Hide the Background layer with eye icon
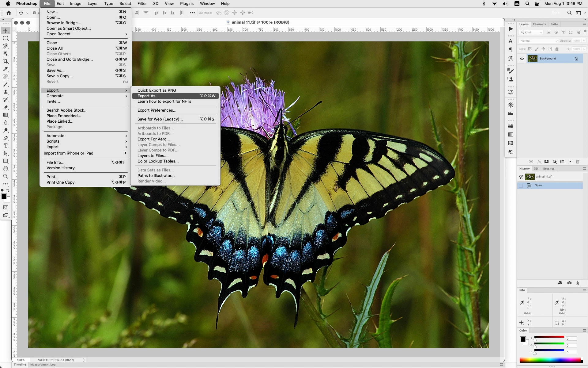Viewport: 588px width, 368px height. pos(522,59)
